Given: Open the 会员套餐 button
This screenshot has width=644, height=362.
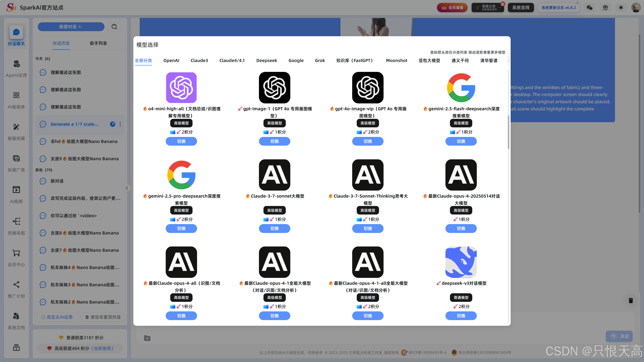Looking at the screenshot, I should pos(452,8).
